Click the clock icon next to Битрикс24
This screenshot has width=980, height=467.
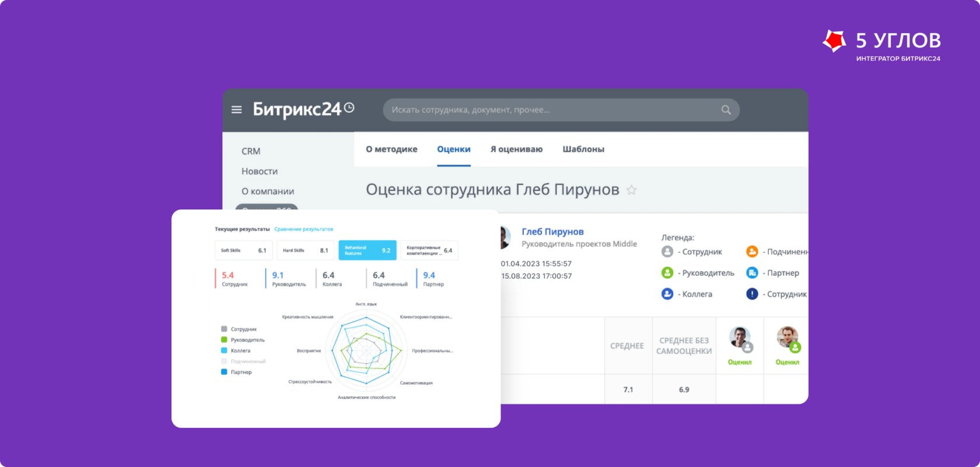coord(349,107)
